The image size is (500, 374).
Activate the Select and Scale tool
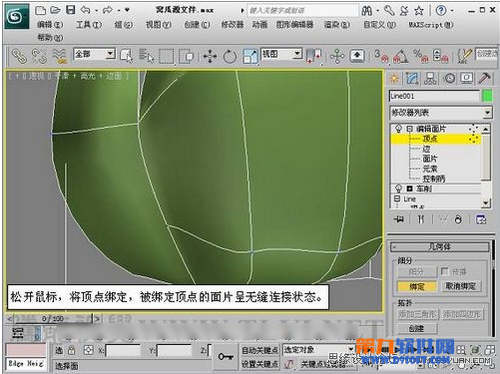[250, 56]
